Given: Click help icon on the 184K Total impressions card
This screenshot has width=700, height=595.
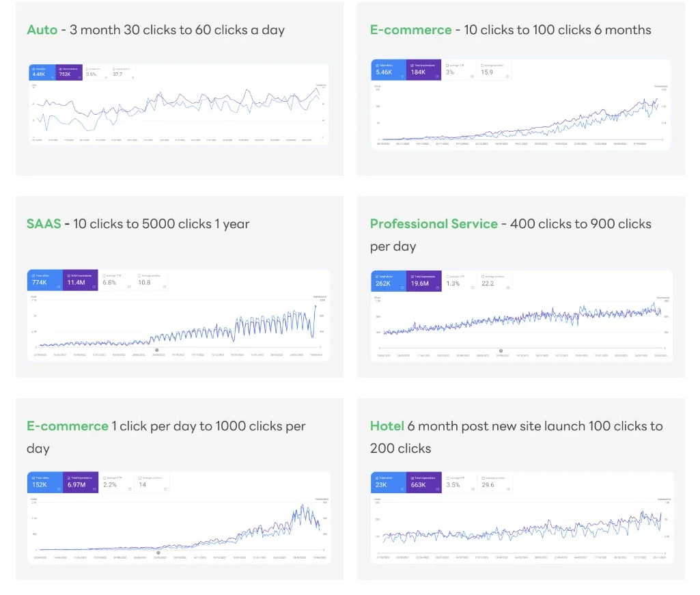Looking at the screenshot, I should (x=437, y=77).
